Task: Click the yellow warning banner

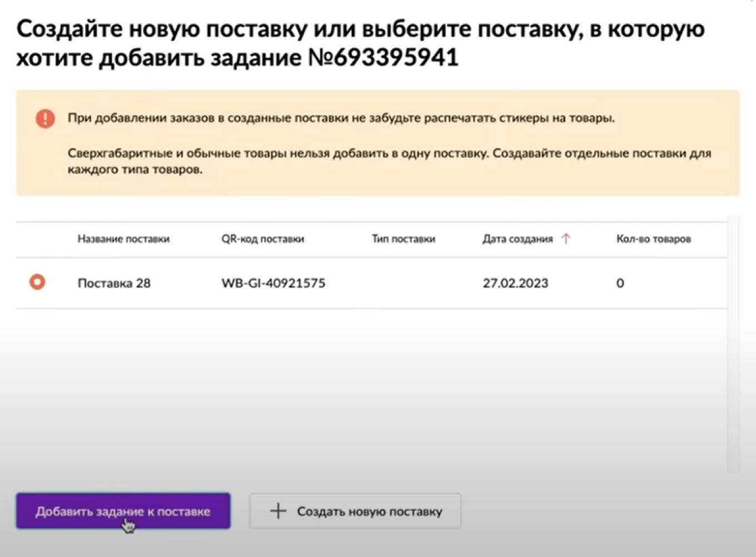Action: (x=378, y=142)
